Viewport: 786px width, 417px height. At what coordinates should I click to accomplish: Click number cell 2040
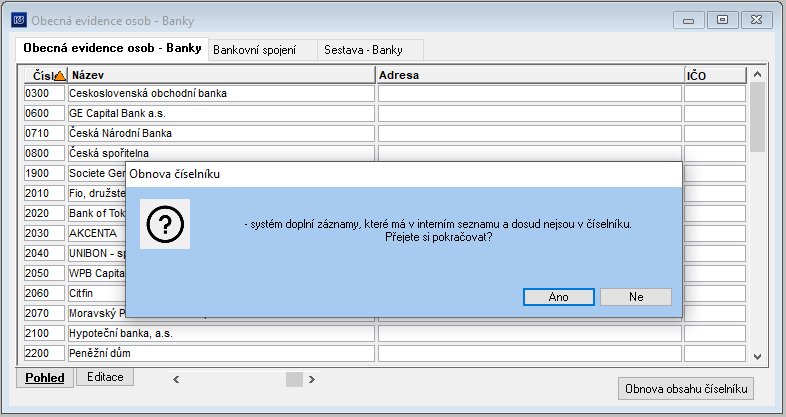[44, 254]
